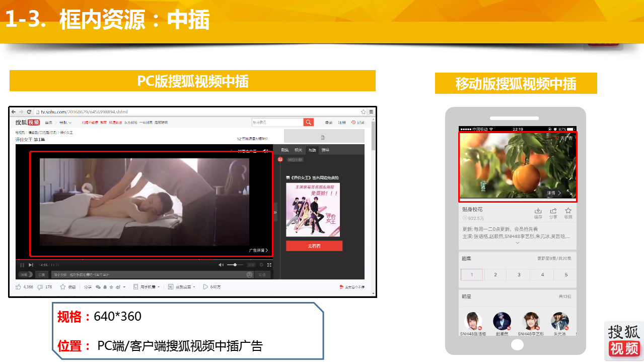Viewport: 644px width, 362px height.
Task: Select episode 3 in the mobile 剧集 list
Action: (x=519, y=275)
